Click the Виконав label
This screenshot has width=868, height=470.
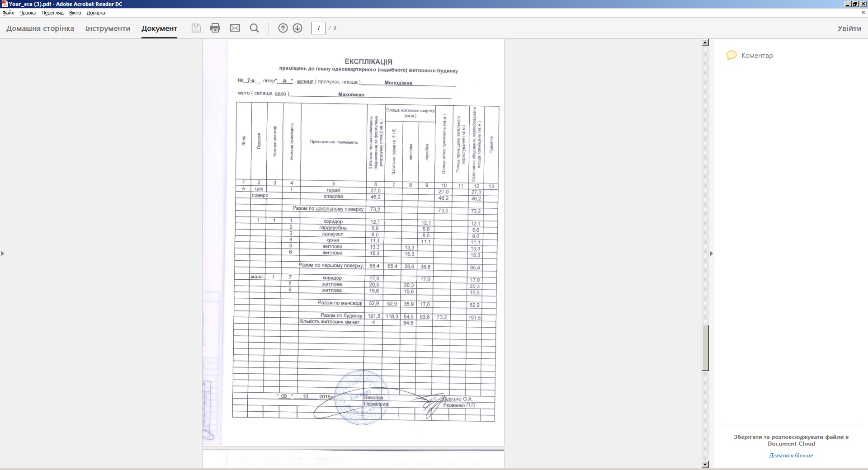pyautogui.click(x=374, y=398)
